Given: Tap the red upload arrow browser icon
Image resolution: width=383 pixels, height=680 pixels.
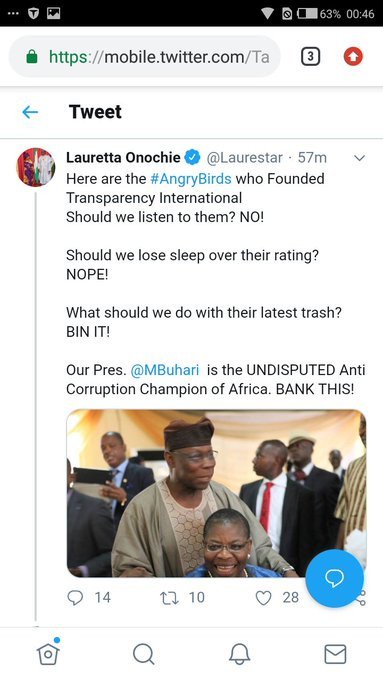Looking at the screenshot, I should (x=353, y=56).
